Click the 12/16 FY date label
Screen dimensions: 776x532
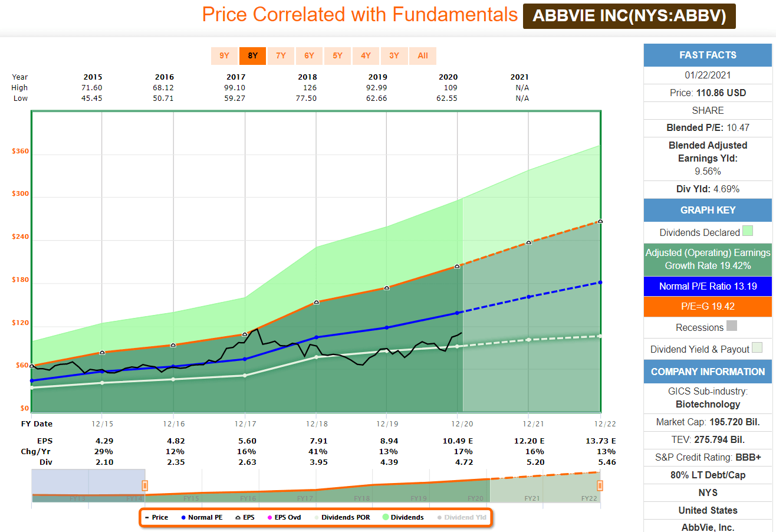[x=173, y=423]
